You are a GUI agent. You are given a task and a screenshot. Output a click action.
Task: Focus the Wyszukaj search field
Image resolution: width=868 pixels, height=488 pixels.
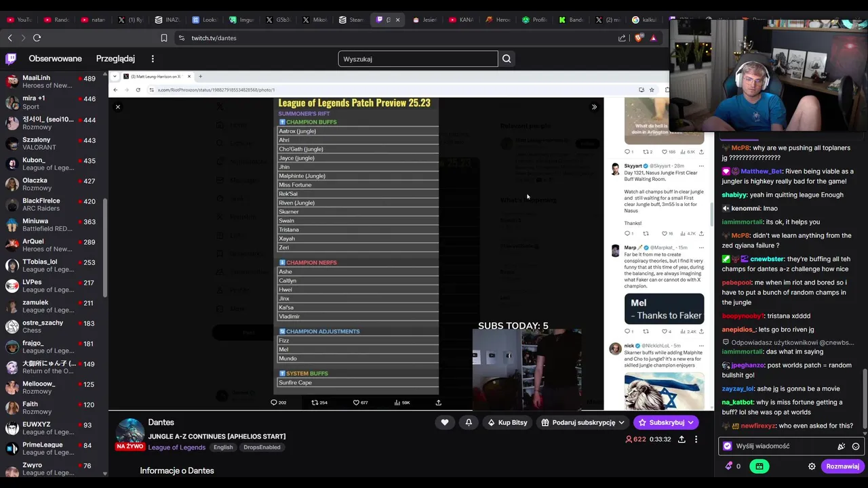coord(418,59)
